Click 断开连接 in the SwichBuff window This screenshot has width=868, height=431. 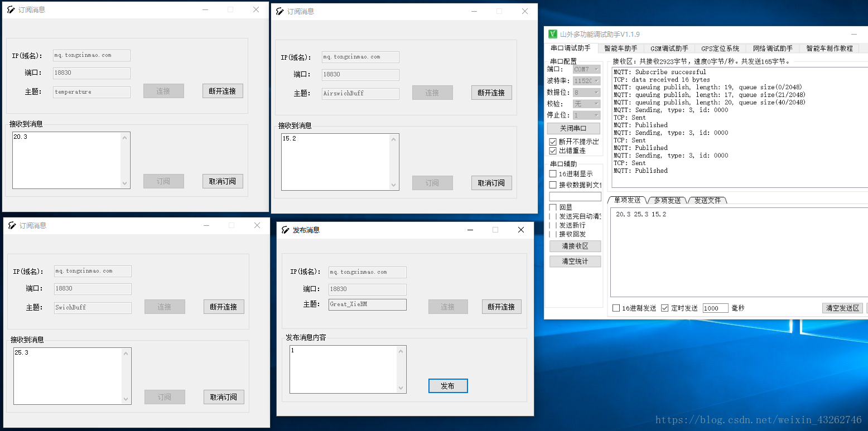click(224, 307)
